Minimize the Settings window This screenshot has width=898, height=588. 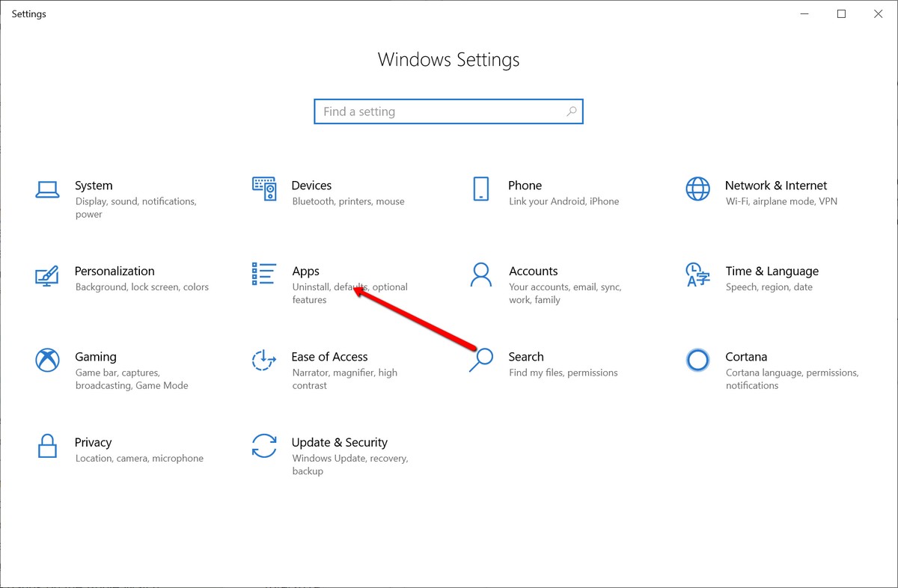pyautogui.click(x=806, y=14)
